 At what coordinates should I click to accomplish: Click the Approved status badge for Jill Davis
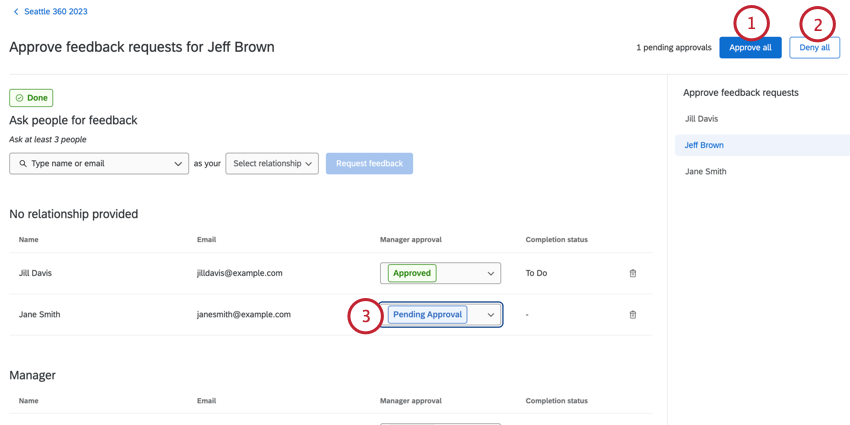(x=412, y=273)
